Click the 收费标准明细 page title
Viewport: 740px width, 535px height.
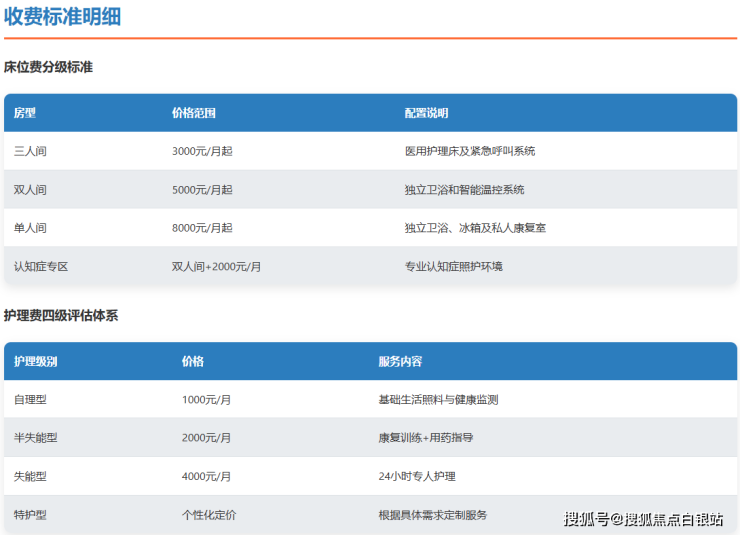tap(62, 17)
